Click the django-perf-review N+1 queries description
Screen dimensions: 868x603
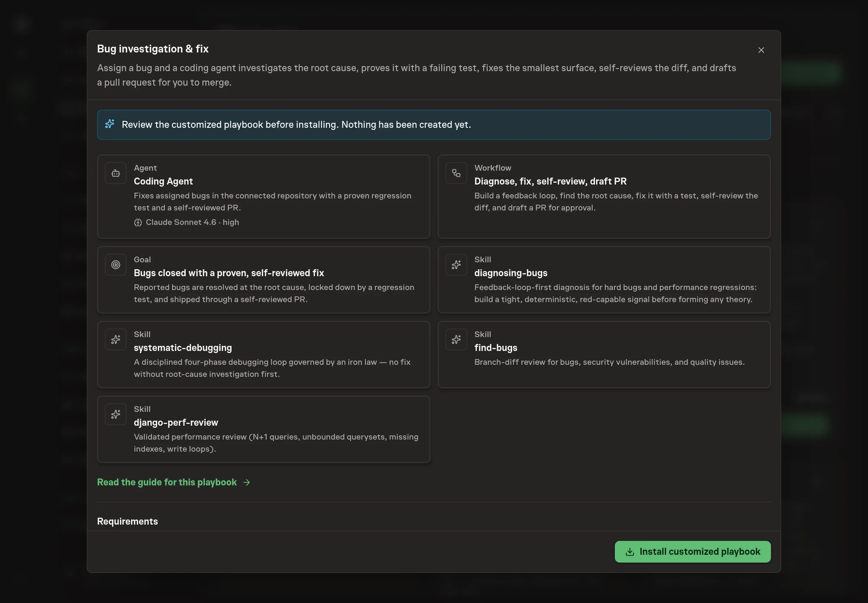point(276,443)
